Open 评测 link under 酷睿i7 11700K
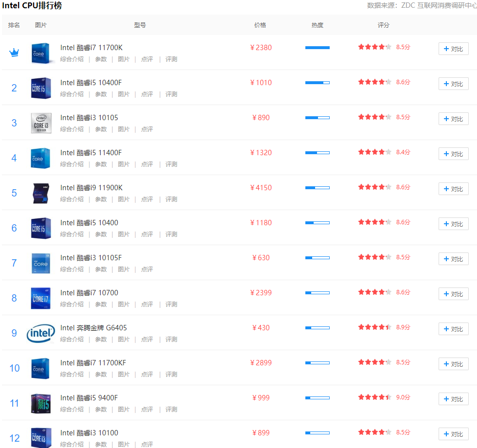This screenshot has height=448, width=477. coord(171,59)
